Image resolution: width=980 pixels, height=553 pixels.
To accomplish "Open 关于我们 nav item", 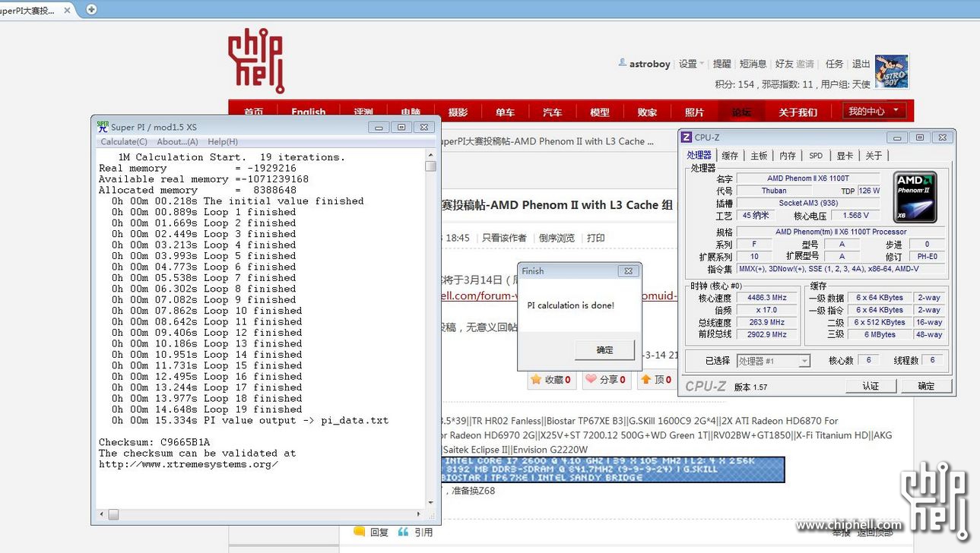I will click(x=798, y=112).
